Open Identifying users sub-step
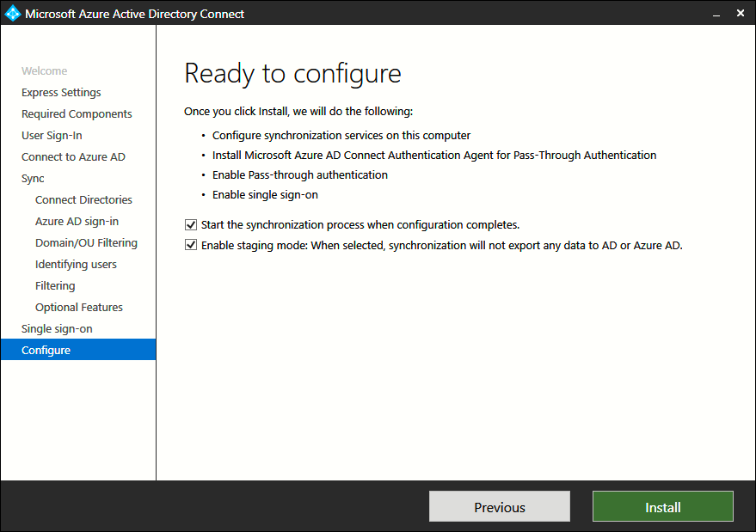Screen dimensions: 756x532 point(76,265)
